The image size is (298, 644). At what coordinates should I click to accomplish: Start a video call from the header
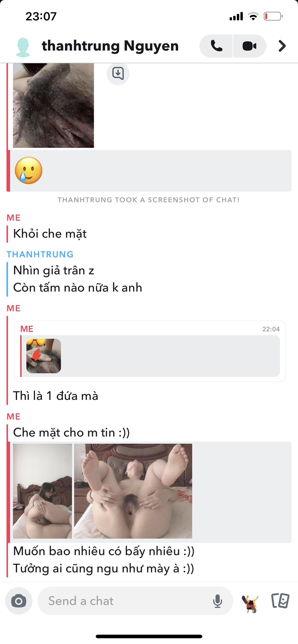(x=250, y=46)
